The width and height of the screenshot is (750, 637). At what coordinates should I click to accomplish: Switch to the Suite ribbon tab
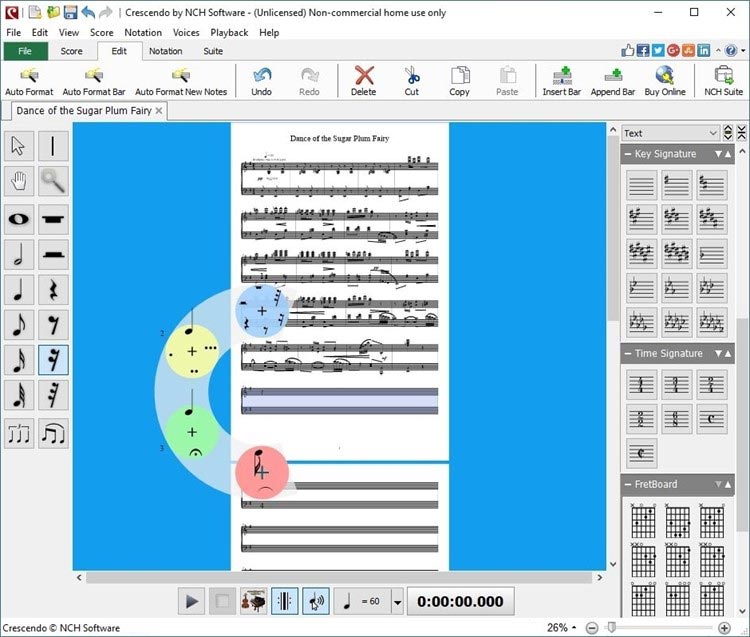coord(213,51)
